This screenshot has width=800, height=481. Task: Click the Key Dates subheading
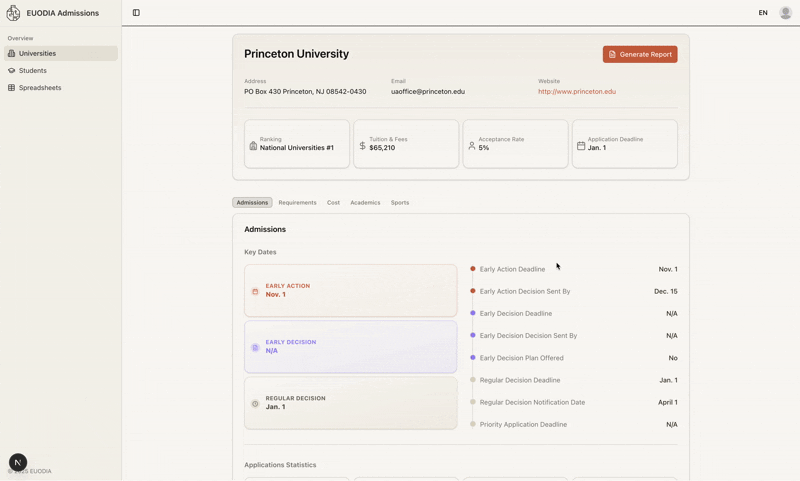pos(260,252)
